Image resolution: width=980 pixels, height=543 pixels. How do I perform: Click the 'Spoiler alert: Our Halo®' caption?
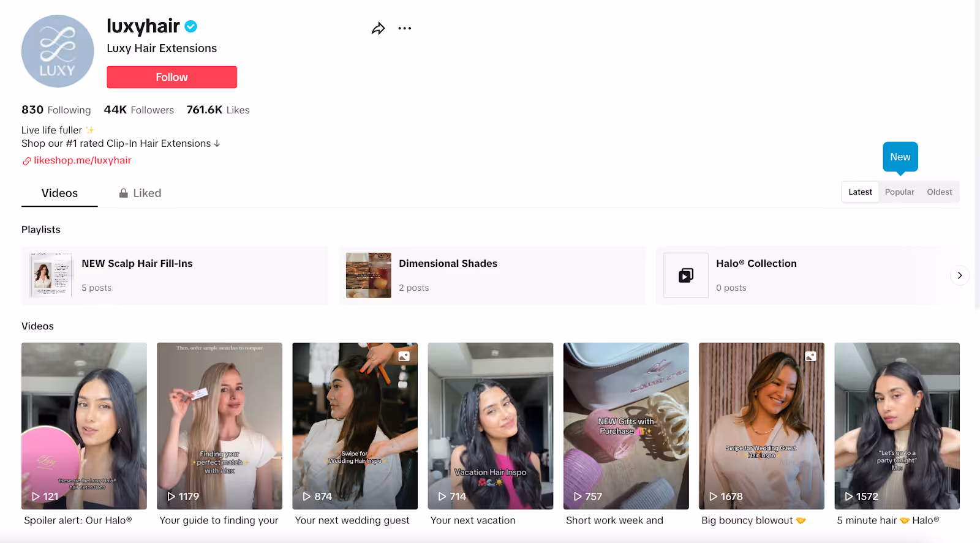[x=78, y=520]
